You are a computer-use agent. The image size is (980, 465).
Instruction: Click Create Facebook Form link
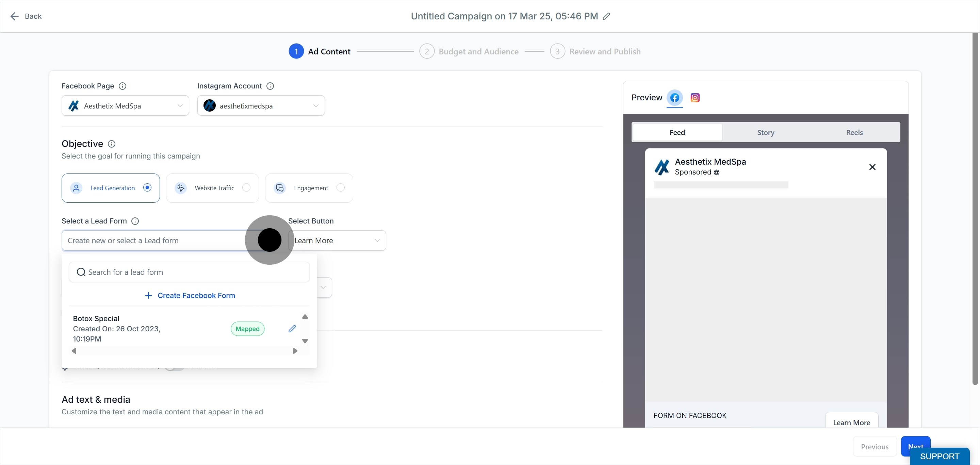(x=190, y=295)
